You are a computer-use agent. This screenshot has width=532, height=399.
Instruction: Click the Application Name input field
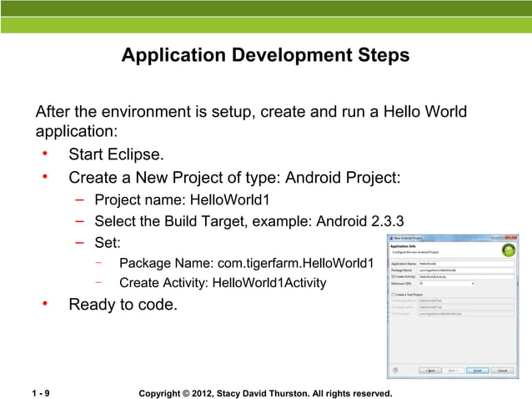465,263
